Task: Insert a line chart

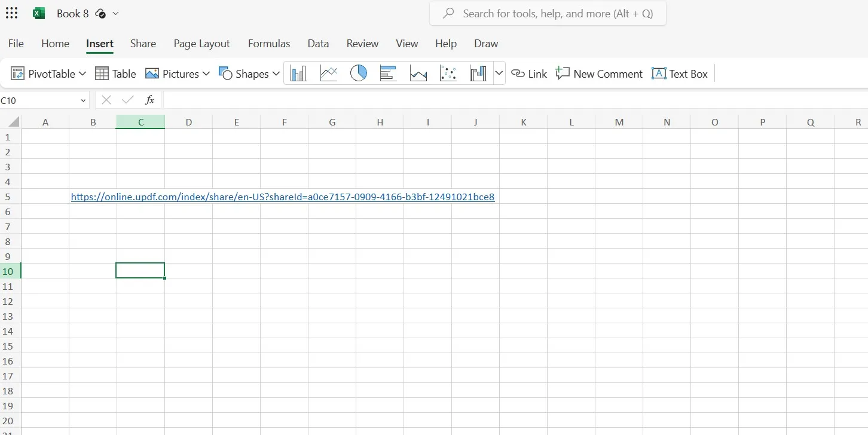Action: point(328,73)
